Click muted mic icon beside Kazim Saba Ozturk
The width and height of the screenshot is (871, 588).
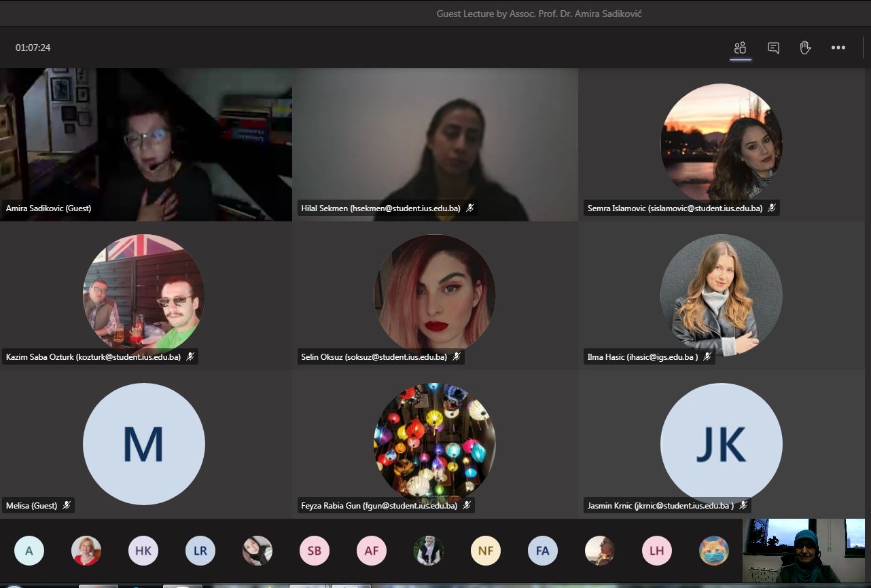190,356
